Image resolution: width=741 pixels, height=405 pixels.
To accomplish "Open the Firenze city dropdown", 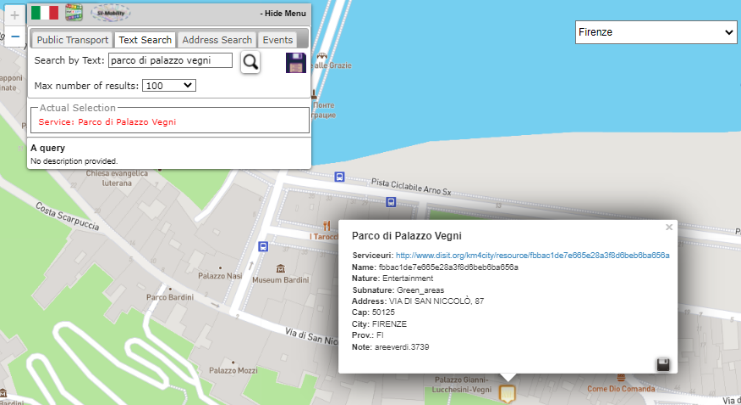I will (x=655, y=33).
